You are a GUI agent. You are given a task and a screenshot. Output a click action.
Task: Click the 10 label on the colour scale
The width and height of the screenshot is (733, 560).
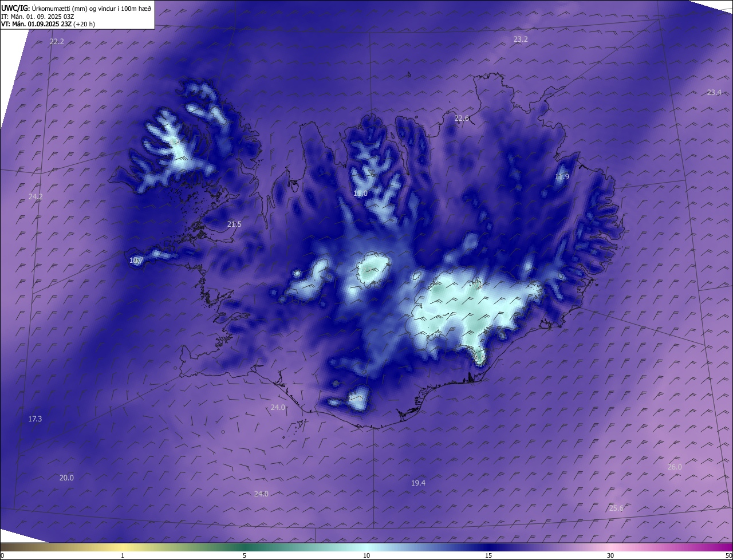(x=366, y=555)
